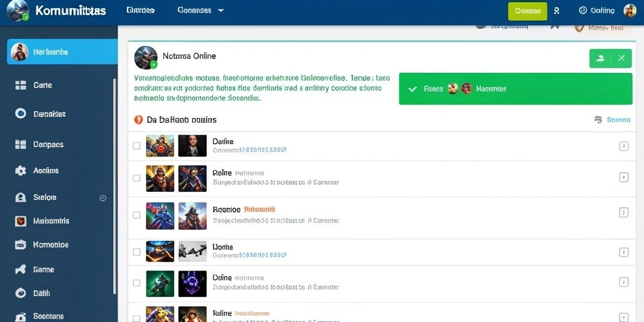Expand the Goenanes dropdown in top bar
Image resolution: width=644 pixels, height=322 pixels.
click(x=201, y=10)
